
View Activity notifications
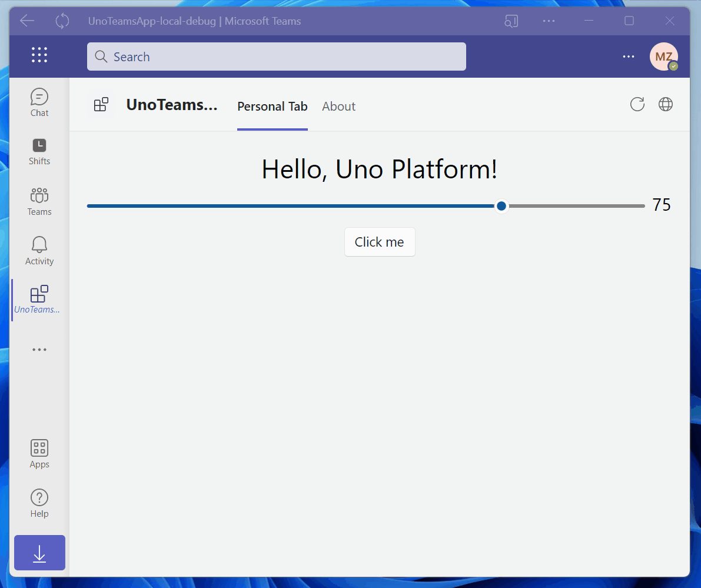pyautogui.click(x=39, y=250)
